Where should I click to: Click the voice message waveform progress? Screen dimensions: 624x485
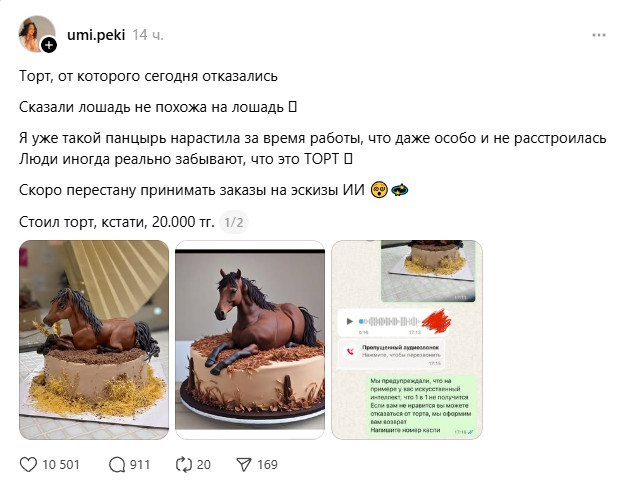[389, 321]
